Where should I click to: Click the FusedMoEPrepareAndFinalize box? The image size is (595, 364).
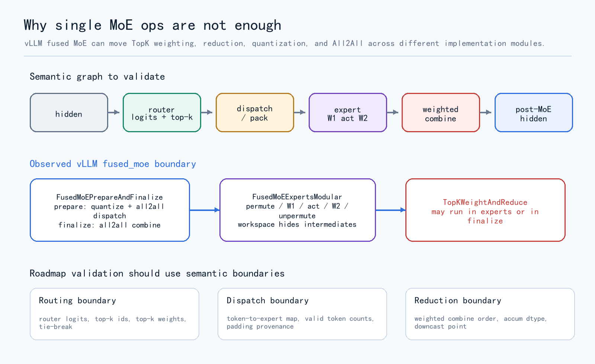(x=110, y=210)
